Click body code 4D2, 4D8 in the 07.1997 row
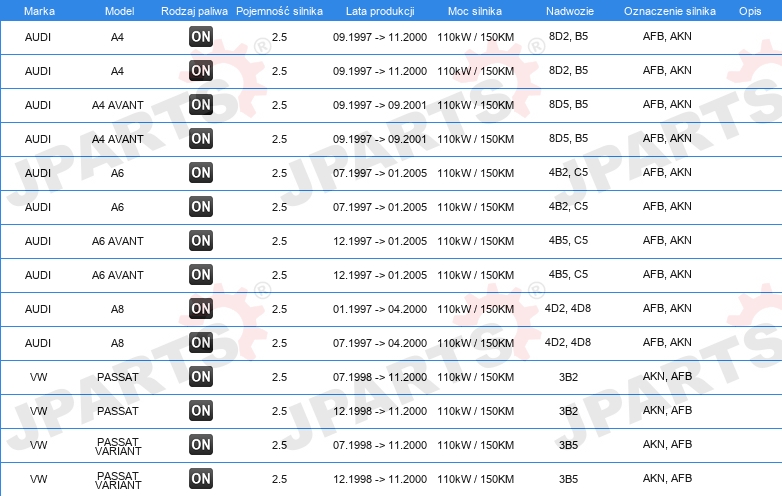782x496 pixels. (x=568, y=342)
